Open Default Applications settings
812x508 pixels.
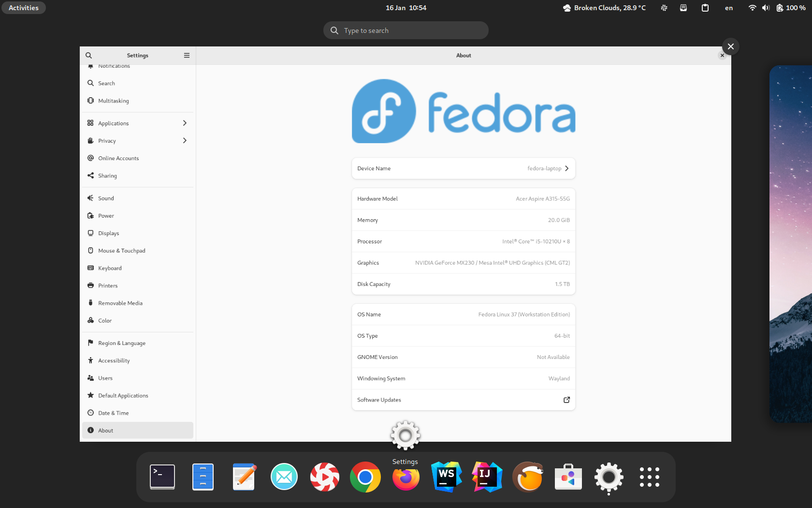click(138, 396)
